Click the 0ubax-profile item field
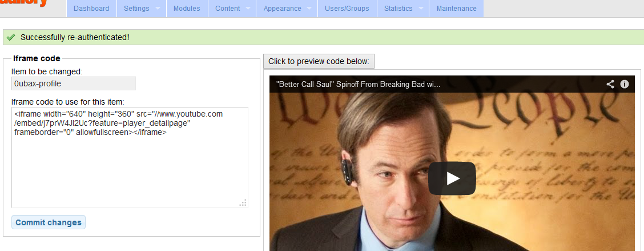Image resolution: width=644 pixels, height=251 pixels. [74, 83]
